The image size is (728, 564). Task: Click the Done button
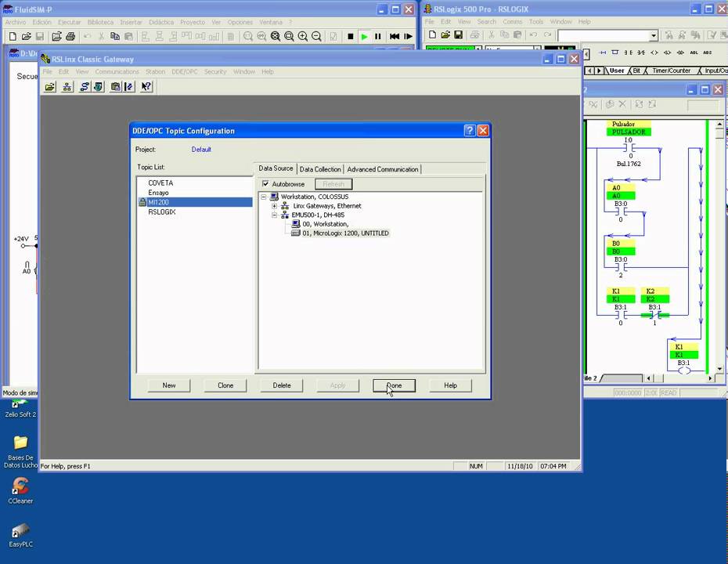coord(395,385)
